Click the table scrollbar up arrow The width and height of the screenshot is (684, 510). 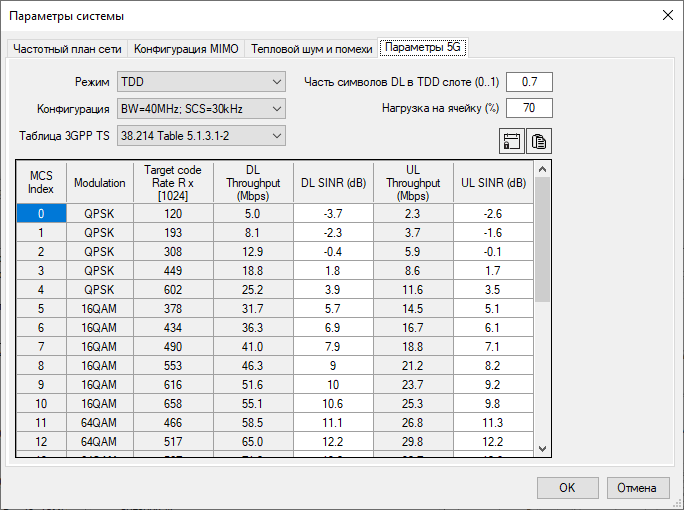pyautogui.click(x=542, y=169)
